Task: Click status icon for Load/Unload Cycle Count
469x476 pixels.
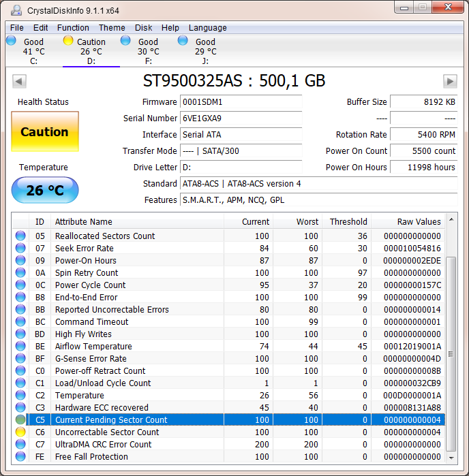Action: (20, 383)
